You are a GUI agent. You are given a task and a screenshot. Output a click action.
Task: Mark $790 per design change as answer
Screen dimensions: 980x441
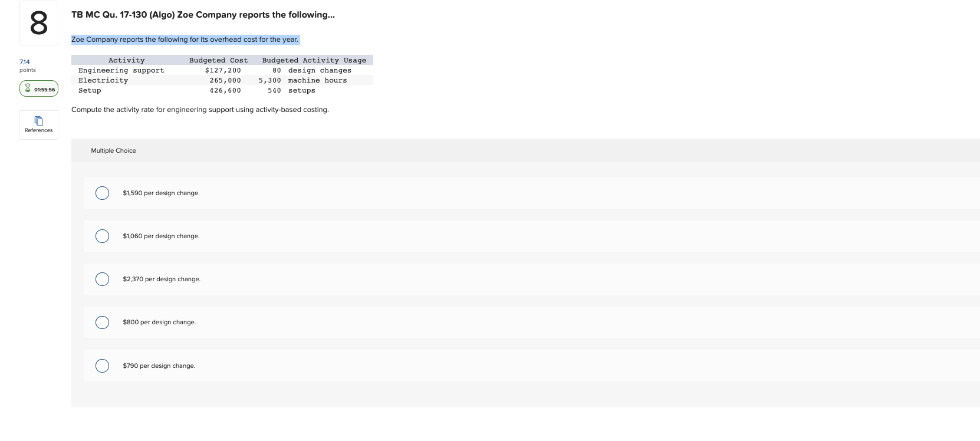point(102,366)
